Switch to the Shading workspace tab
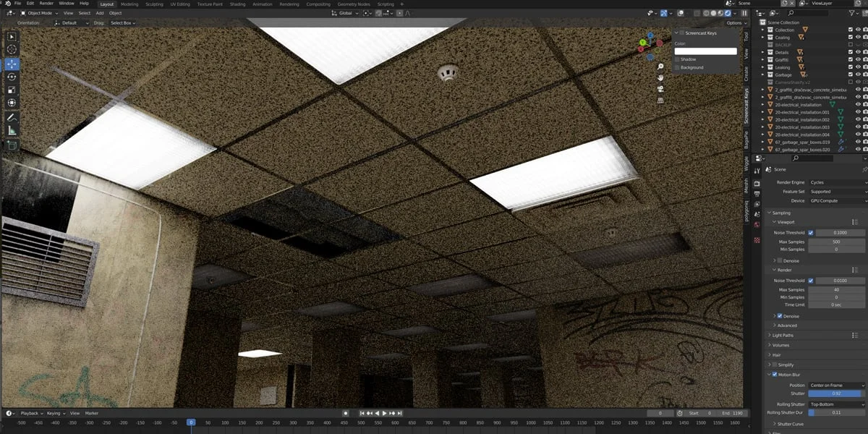 point(238,4)
